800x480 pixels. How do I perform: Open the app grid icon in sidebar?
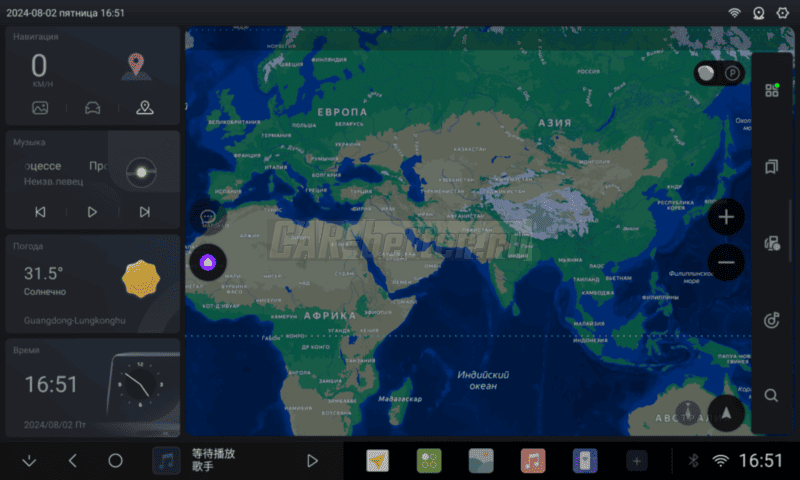pos(771,90)
